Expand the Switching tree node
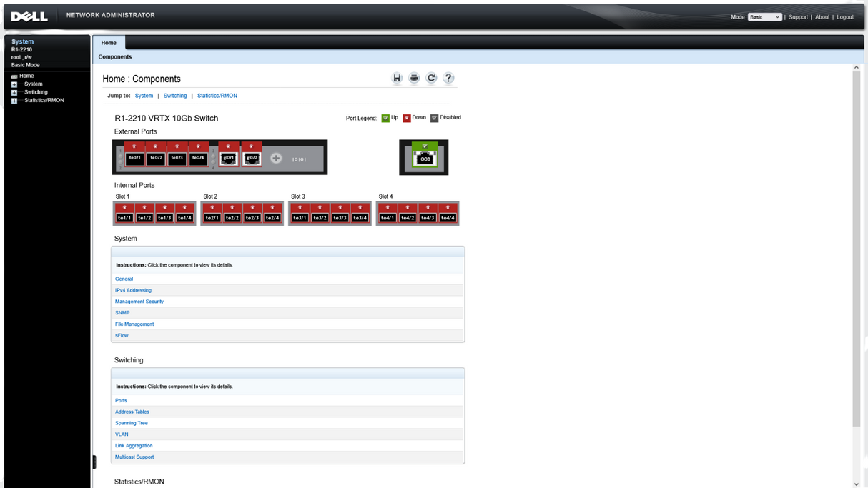 [x=14, y=93]
